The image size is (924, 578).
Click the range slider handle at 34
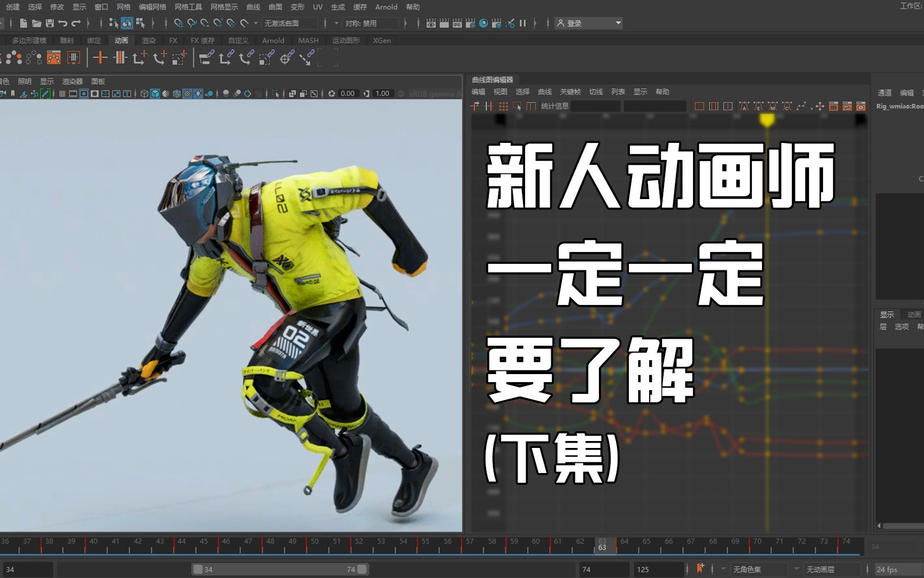[x=198, y=569]
